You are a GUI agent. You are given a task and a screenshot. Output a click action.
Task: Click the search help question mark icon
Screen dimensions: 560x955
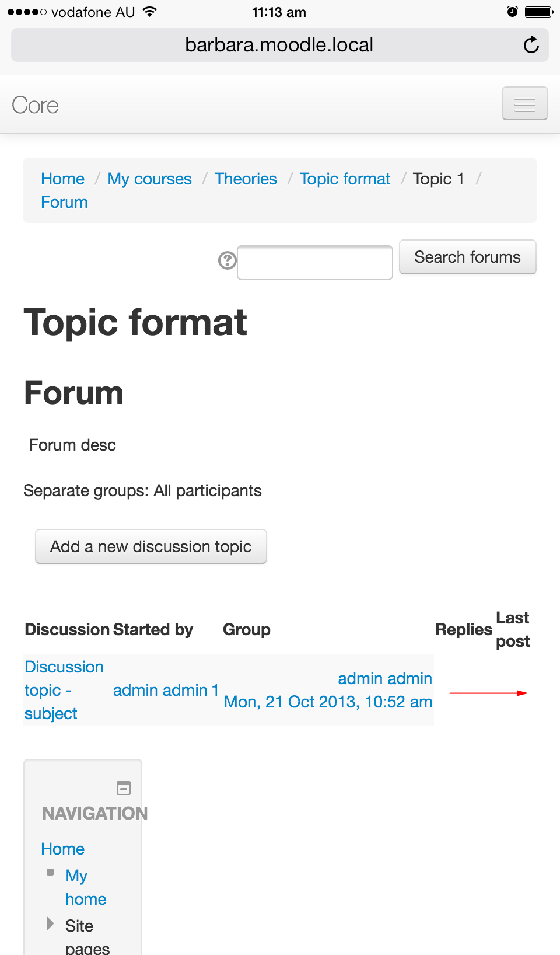coord(227,260)
